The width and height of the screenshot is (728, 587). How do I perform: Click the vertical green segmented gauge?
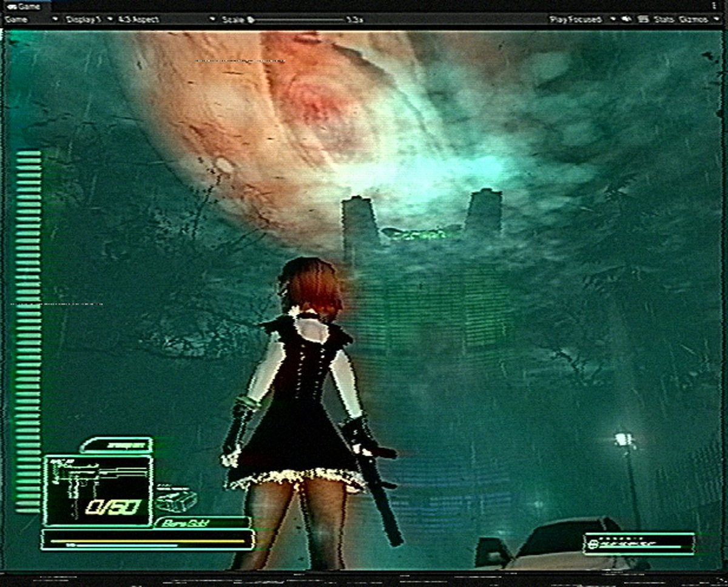tap(29, 331)
